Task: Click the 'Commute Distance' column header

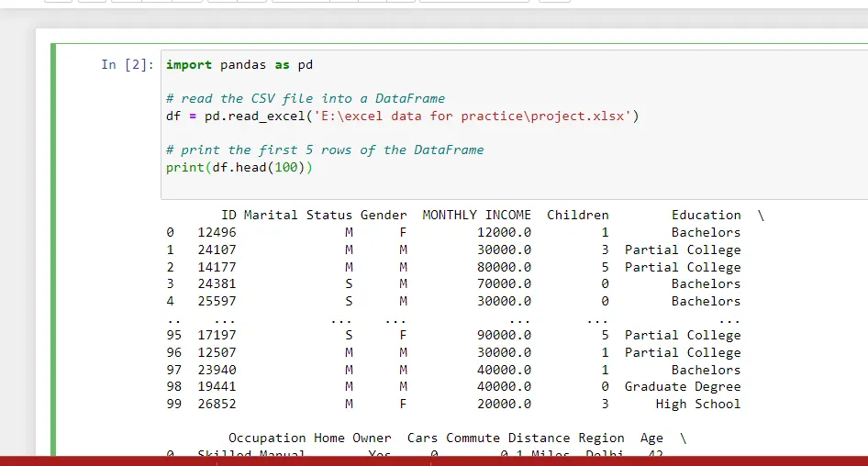Action: 507,438
